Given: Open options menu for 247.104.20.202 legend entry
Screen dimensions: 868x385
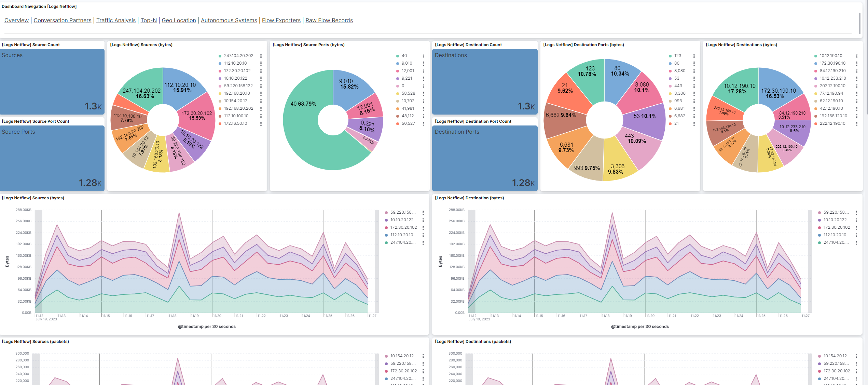Looking at the screenshot, I should 261,55.
